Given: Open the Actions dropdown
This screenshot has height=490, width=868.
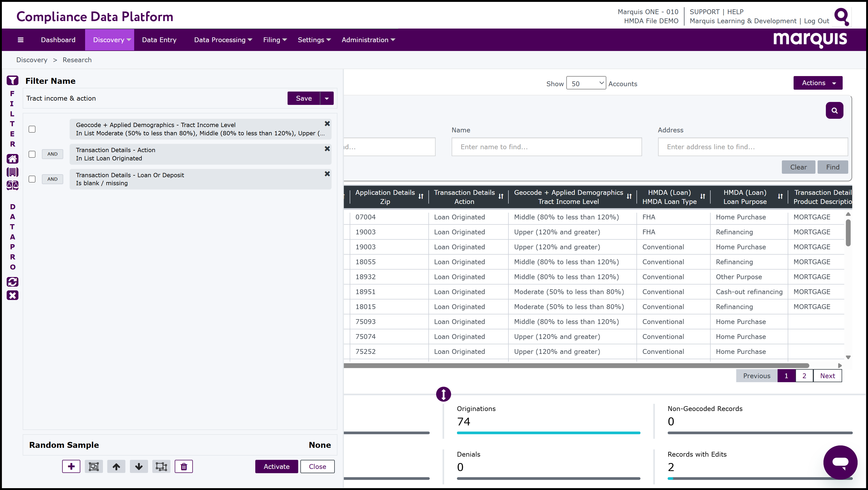Looking at the screenshot, I should pos(818,83).
